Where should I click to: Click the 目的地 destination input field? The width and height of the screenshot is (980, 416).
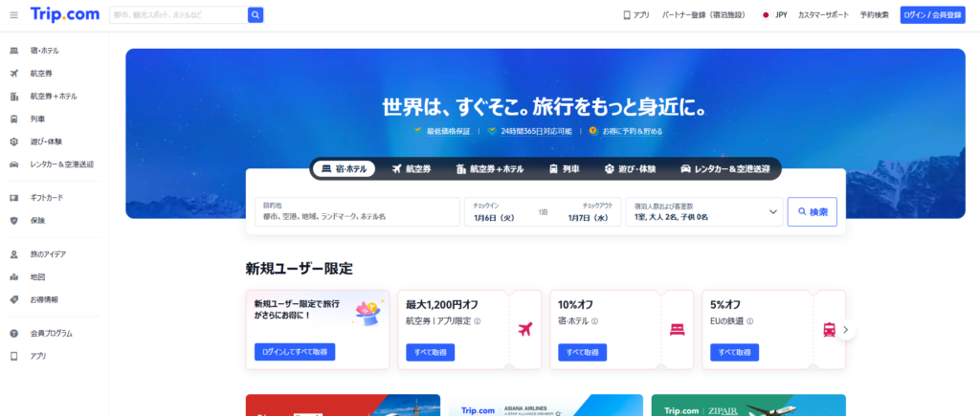pyautogui.click(x=357, y=211)
